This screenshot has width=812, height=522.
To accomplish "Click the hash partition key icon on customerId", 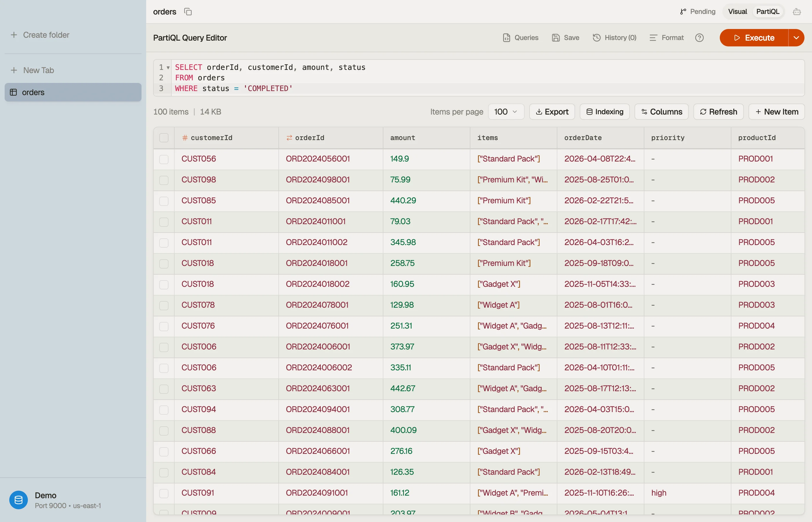I will [x=185, y=138].
